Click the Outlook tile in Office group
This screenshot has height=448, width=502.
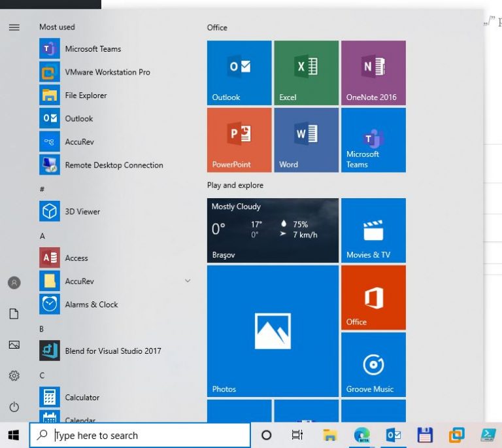point(239,73)
